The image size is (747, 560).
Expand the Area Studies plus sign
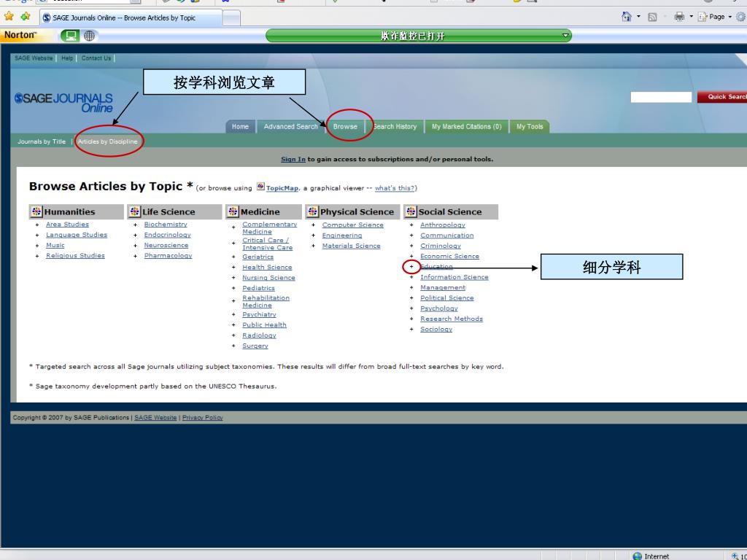click(x=37, y=225)
